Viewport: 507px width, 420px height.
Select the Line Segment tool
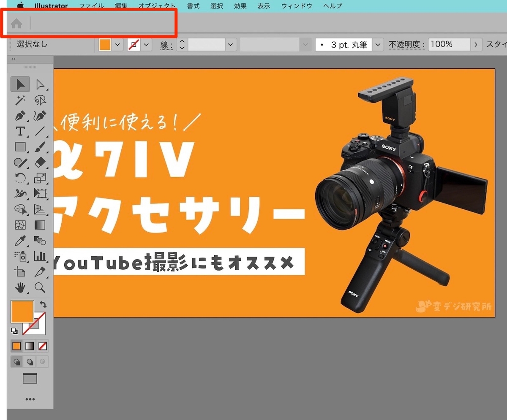coord(40,131)
